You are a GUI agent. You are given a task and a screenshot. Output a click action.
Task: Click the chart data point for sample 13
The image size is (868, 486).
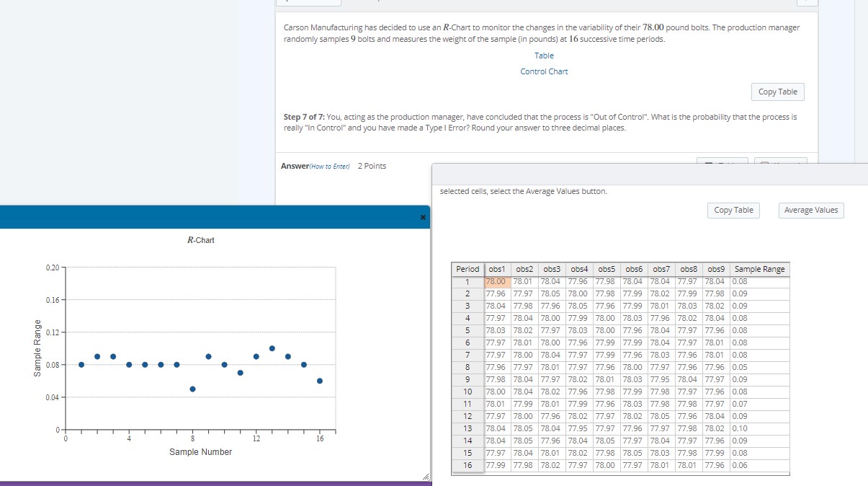[272, 348]
